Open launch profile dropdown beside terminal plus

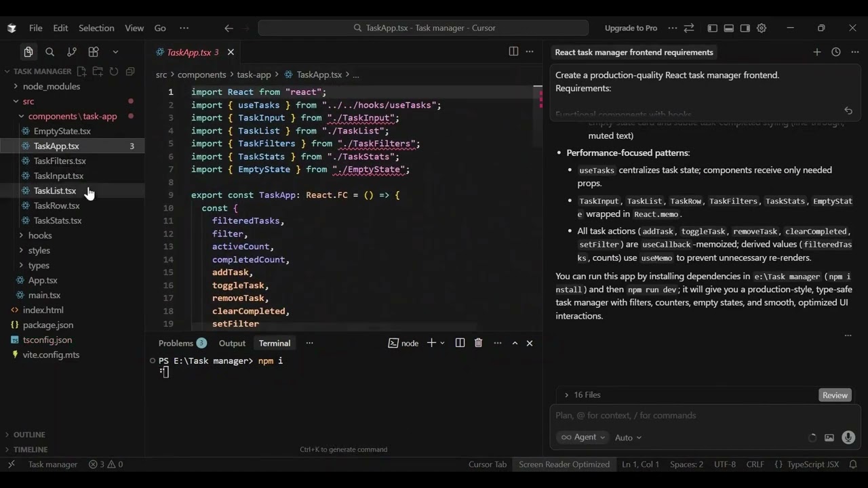(443, 343)
